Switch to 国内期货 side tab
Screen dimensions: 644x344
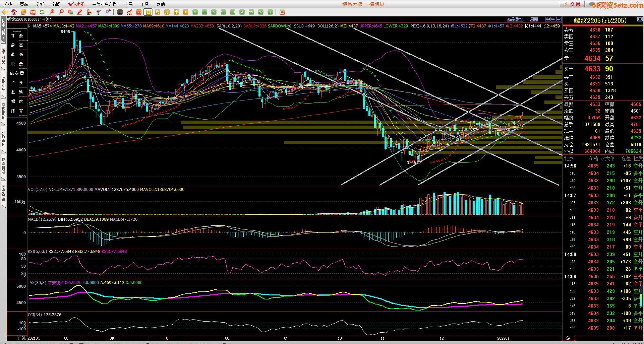tap(3, 56)
